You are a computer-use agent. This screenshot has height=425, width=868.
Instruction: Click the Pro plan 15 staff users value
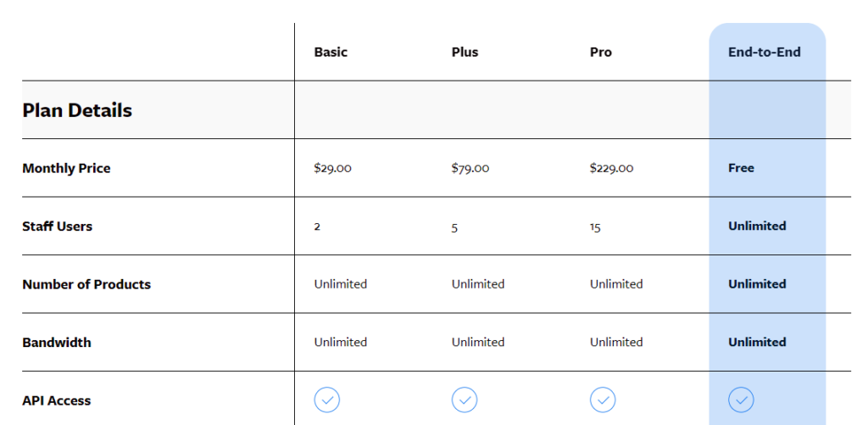tap(595, 227)
